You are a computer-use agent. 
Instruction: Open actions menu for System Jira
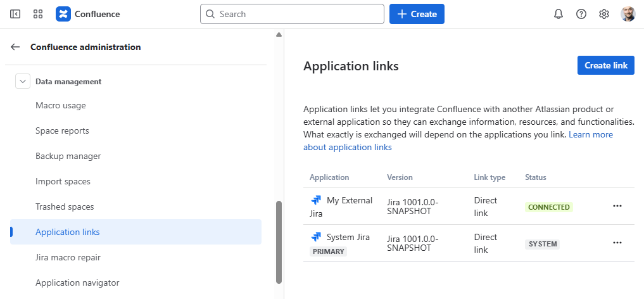click(x=617, y=243)
